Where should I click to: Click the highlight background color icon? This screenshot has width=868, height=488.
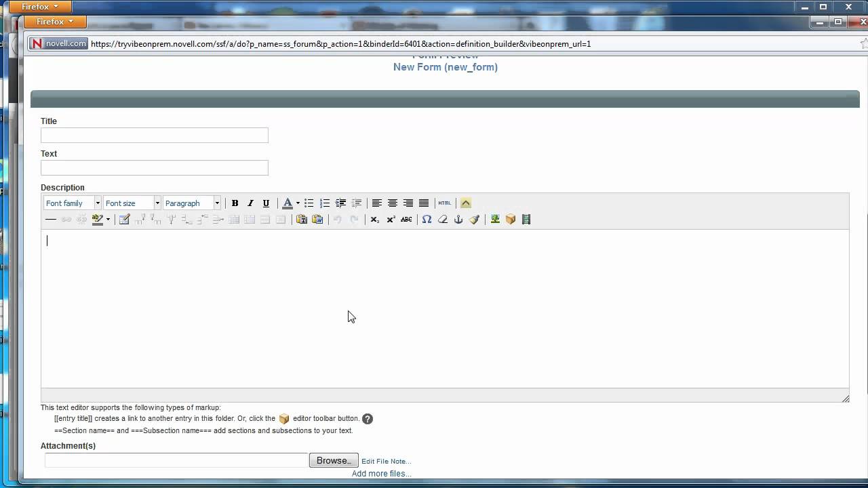click(97, 220)
